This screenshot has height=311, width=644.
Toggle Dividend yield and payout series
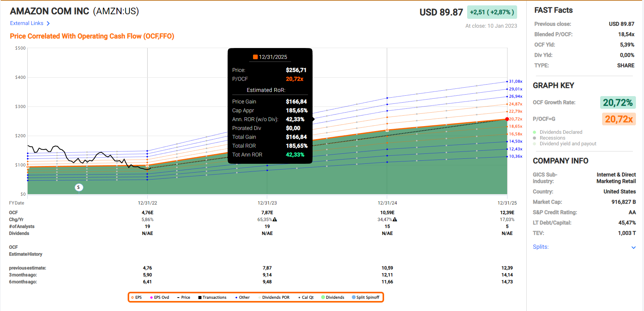pos(567,144)
